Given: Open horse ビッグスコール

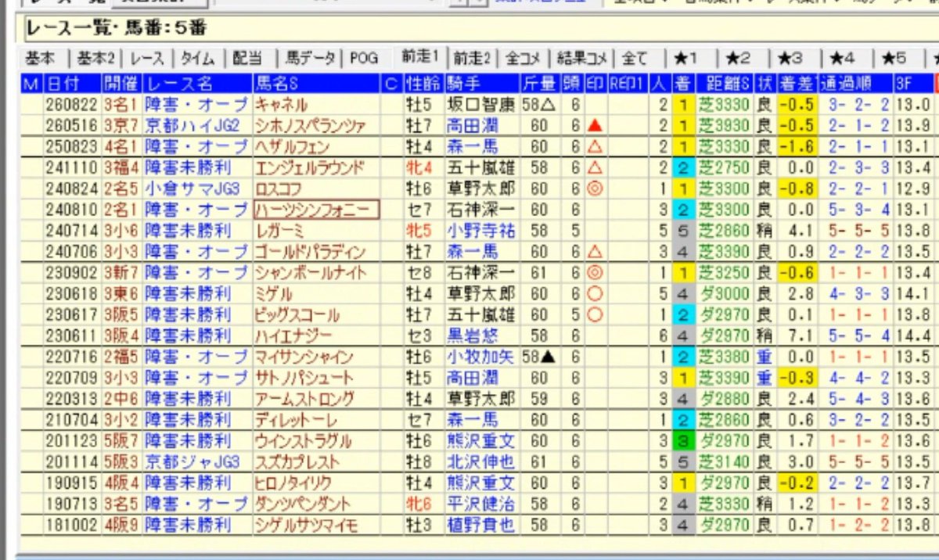Looking at the screenshot, I should [x=297, y=315].
